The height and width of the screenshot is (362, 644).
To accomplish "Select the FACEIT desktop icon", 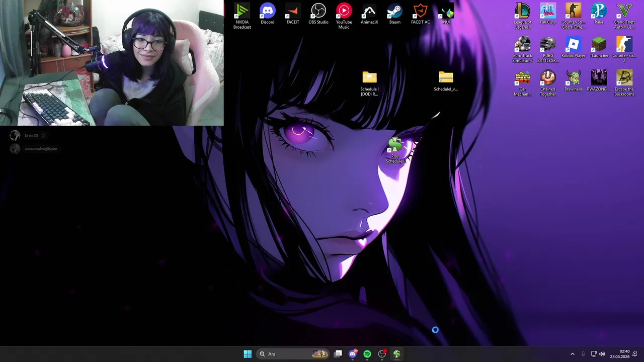I will [x=293, y=14].
